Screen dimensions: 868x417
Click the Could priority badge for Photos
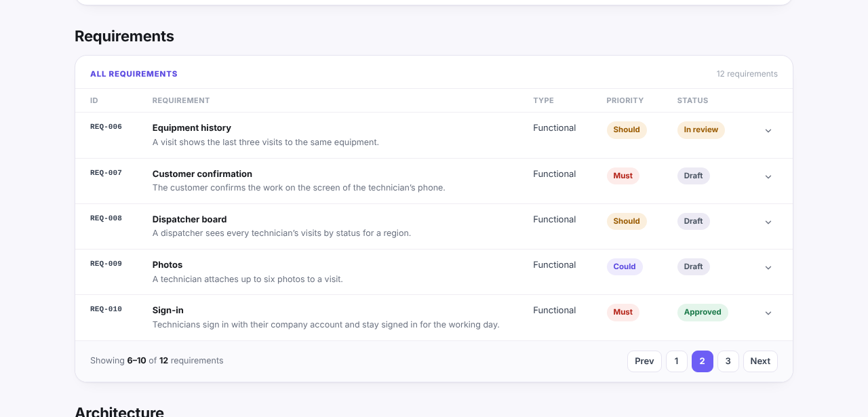pos(625,267)
